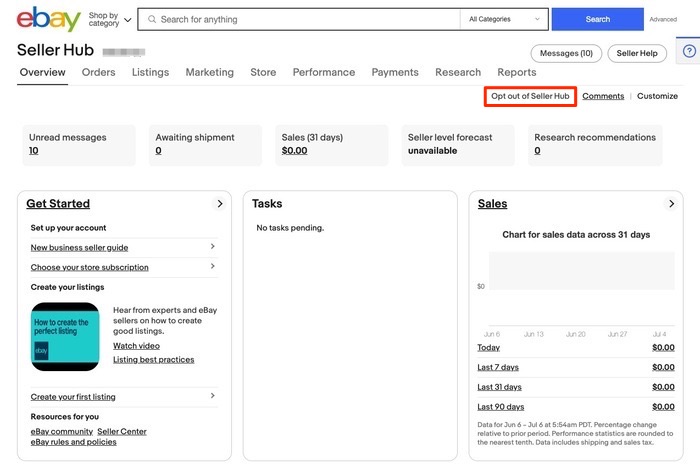This screenshot has height=471, width=700.
Task: Go to the Performance tab
Action: (323, 72)
